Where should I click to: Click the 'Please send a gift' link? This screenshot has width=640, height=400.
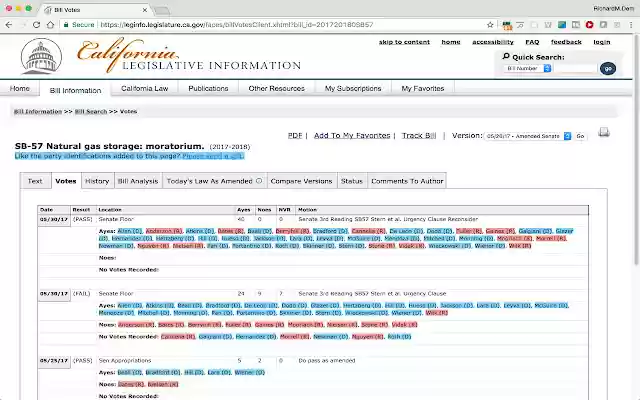213,156
